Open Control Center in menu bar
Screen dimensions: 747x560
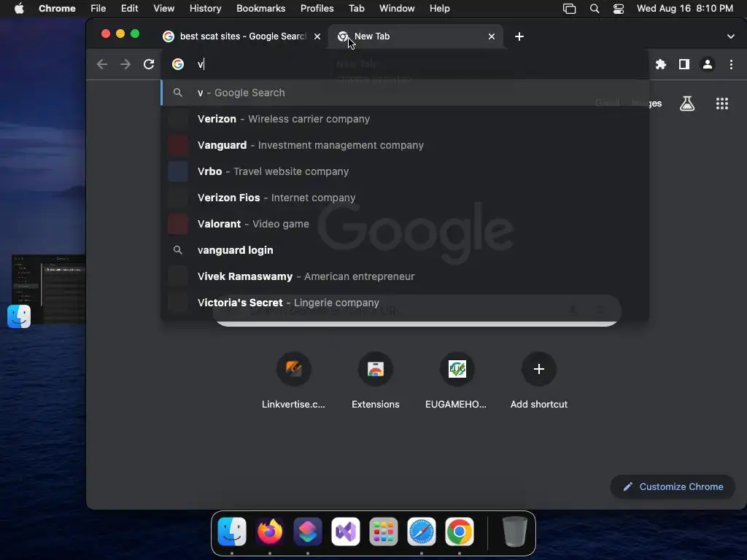[619, 9]
